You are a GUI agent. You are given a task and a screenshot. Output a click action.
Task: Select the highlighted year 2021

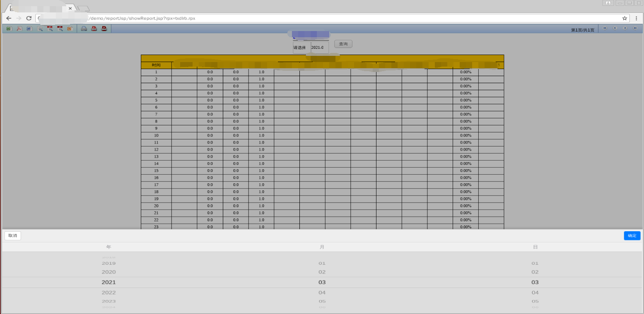pyautogui.click(x=109, y=283)
